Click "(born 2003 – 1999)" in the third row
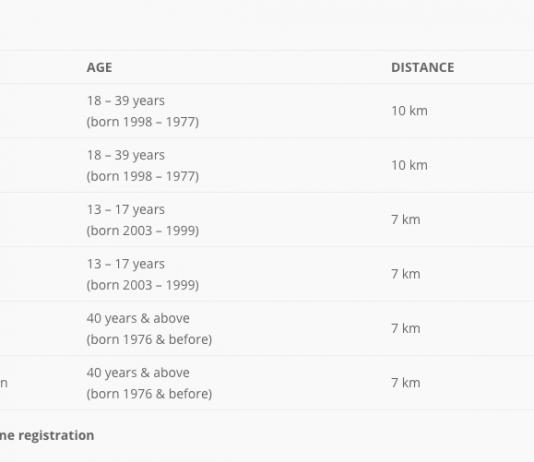 pyautogui.click(x=143, y=231)
